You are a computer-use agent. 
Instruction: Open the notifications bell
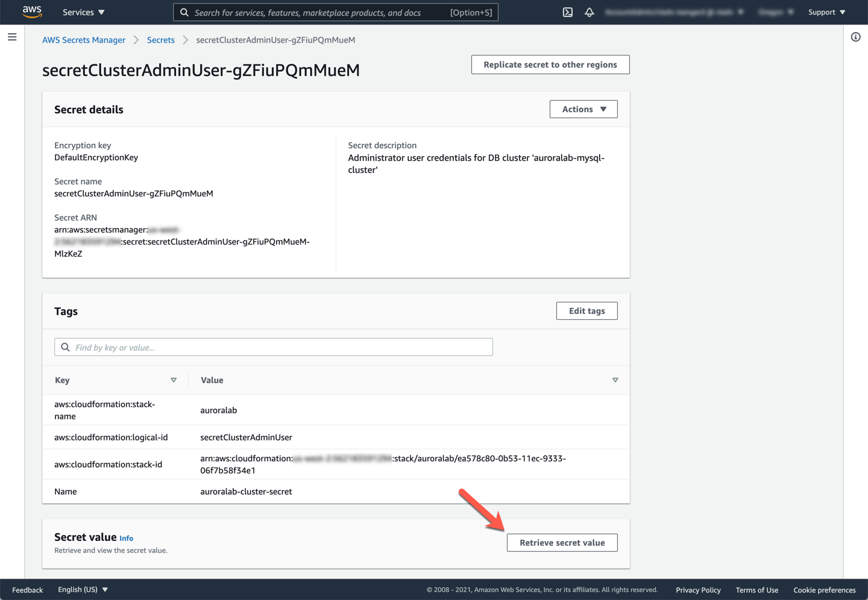pyautogui.click(x=589, y=12)
